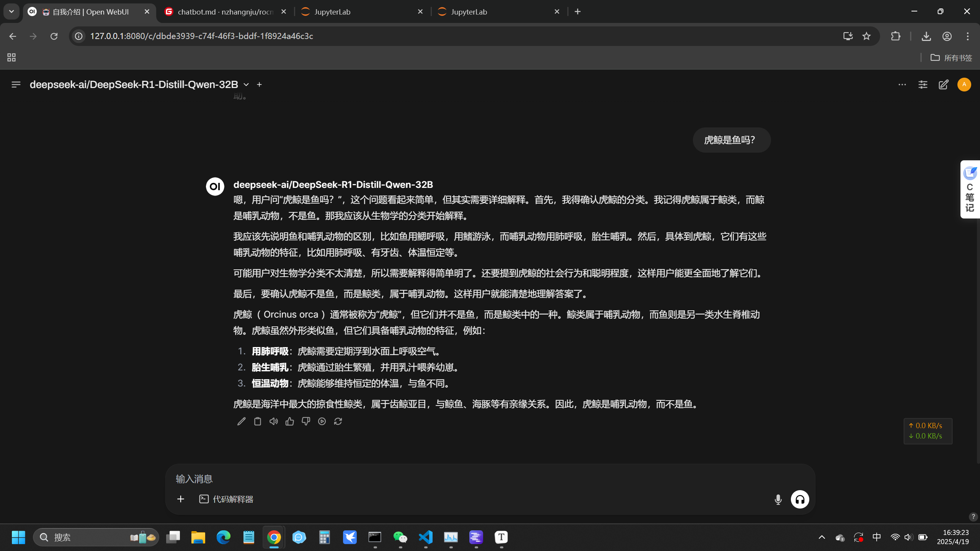
Task: Regenerate the response
Action: point(338,421)
